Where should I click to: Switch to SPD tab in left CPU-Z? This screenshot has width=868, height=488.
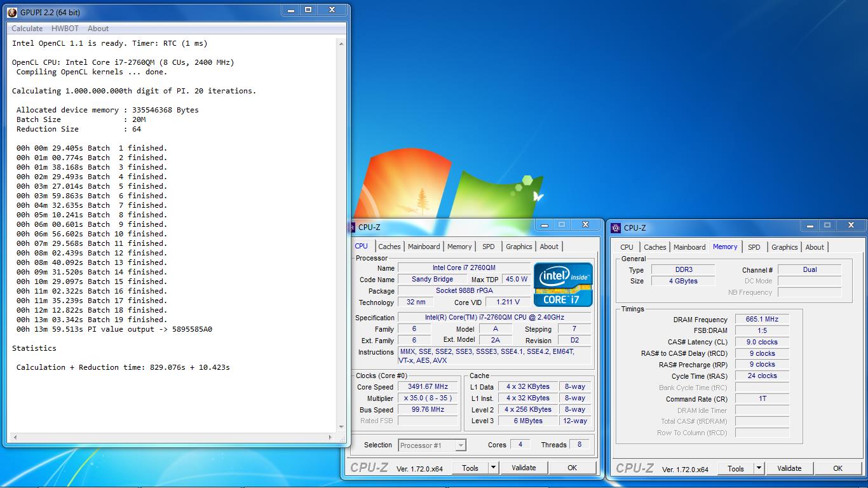click(x=488, y=247)
